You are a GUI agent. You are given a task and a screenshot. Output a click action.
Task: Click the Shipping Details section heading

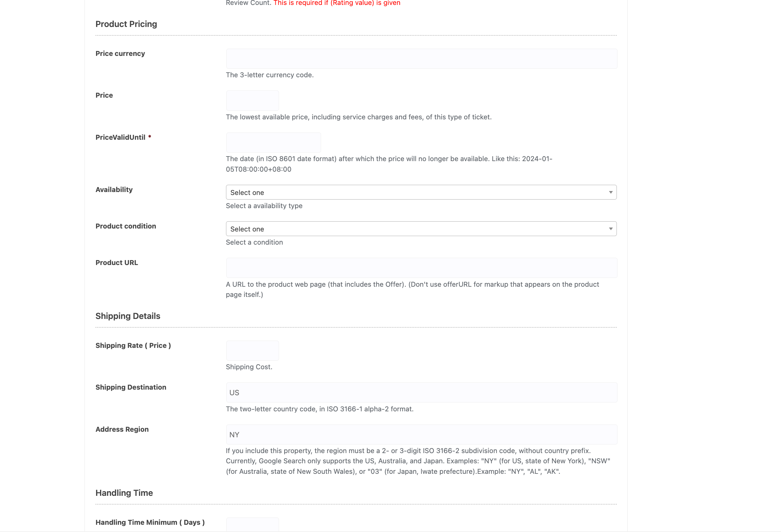(128, 316)
